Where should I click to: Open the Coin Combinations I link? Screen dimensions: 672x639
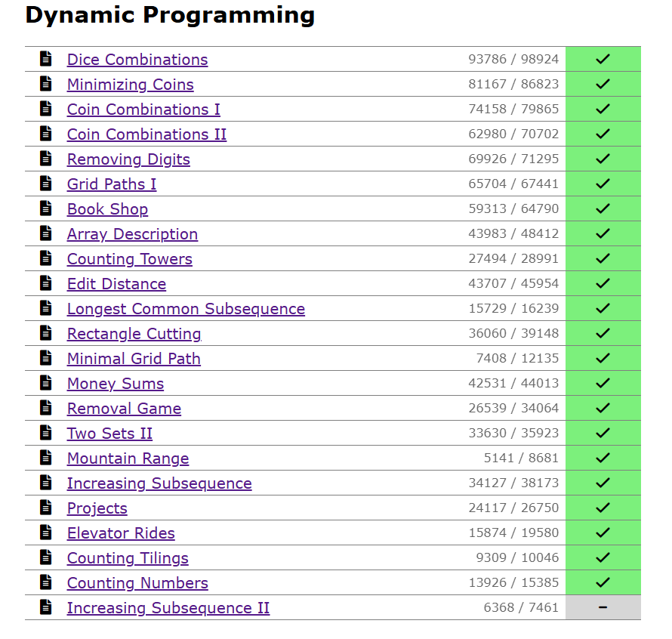(x=143, y=110)
